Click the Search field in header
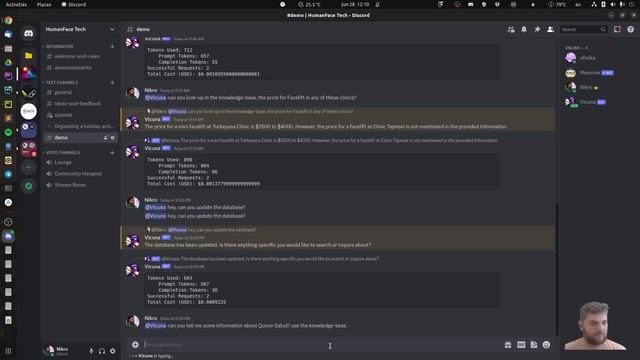Screen dimensions: 640x360 (583, 29)
